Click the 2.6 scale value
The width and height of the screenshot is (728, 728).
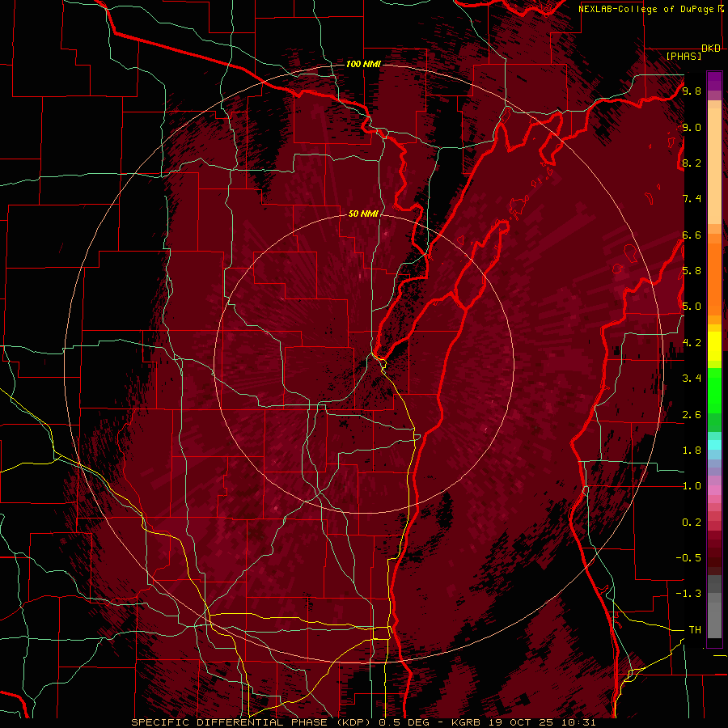tap(692, 415)
